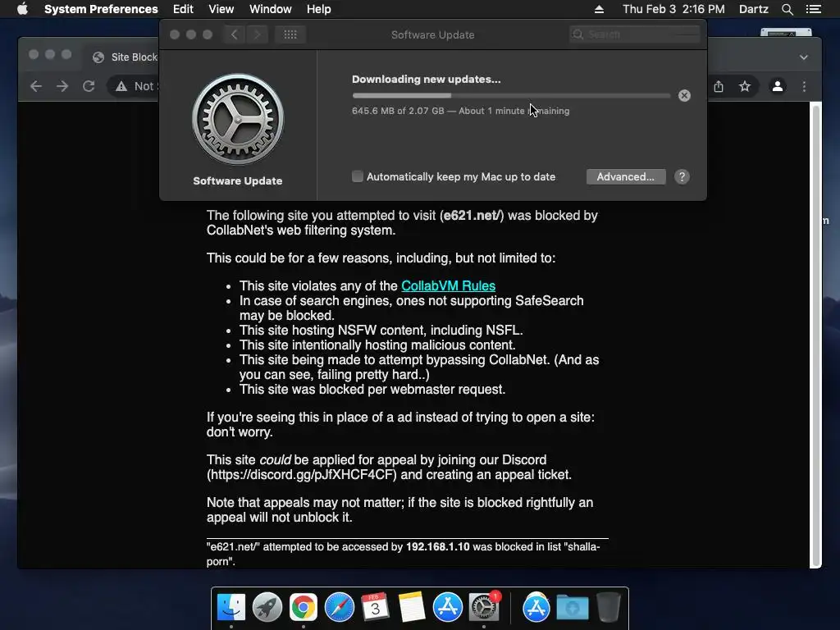Click the Dartz user name in the menu bar
The width and height of the screenshot is (840, 630).
tap(753, 9)
